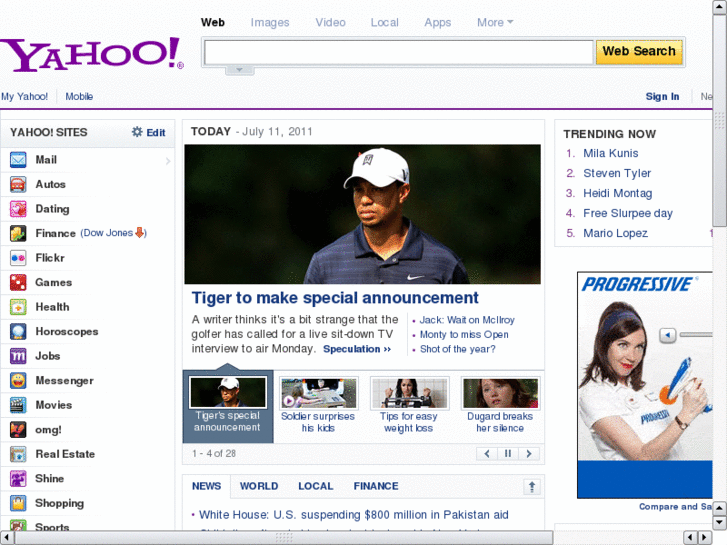Open the Flickr icon in sidebar
Image resolution: width=727 pixels, height=545 pixels.
(x=18, y=258)
